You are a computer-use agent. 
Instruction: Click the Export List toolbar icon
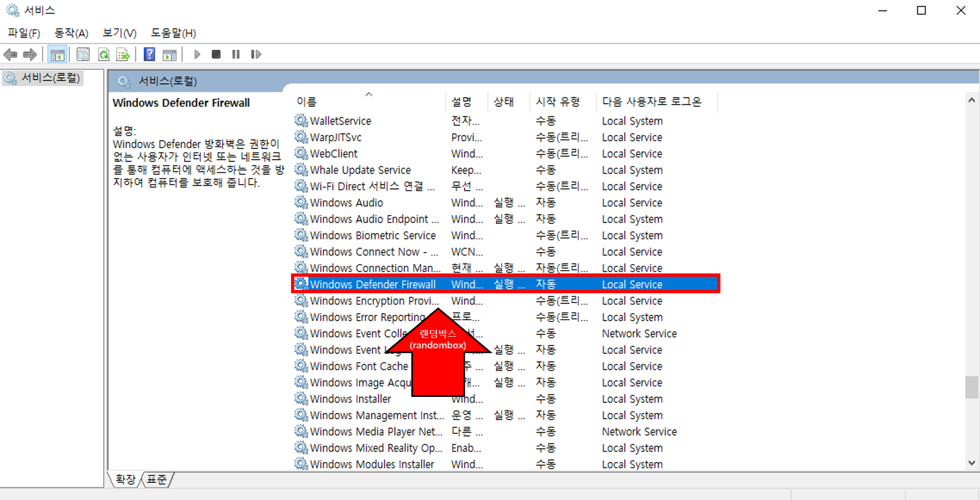click(123, 55)
